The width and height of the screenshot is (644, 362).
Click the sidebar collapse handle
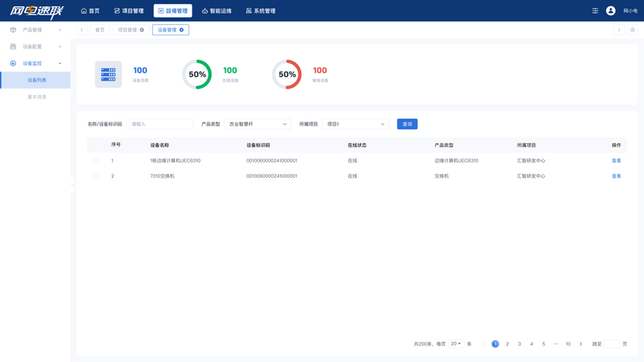(x=72, y=185)
